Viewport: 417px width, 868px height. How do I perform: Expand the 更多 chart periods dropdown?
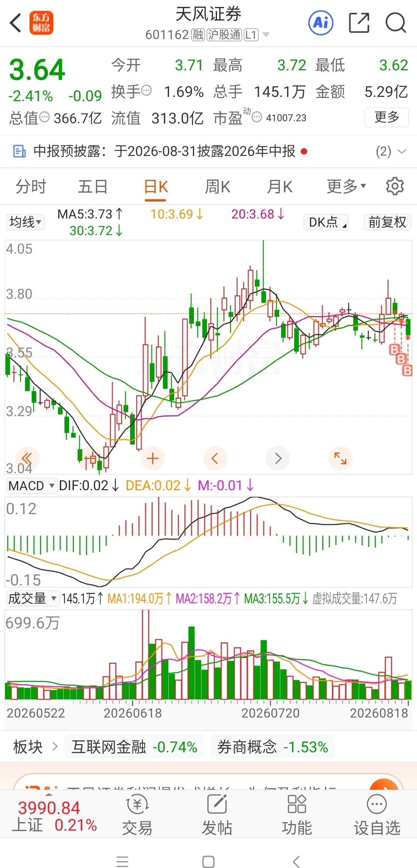click(346, 186)
